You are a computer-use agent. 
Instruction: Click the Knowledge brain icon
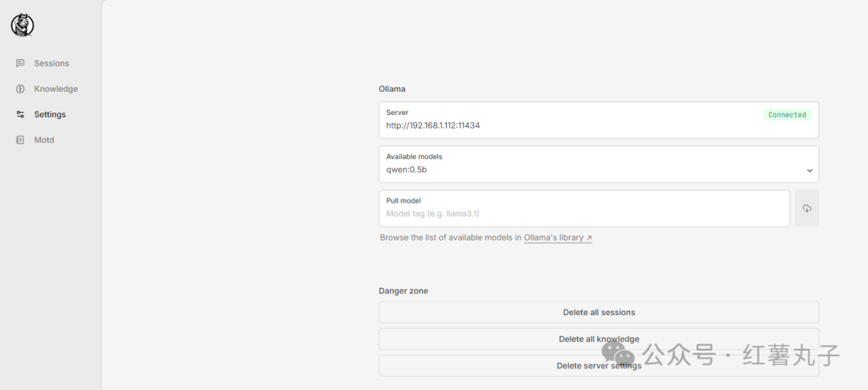click(x=20, y=88)
